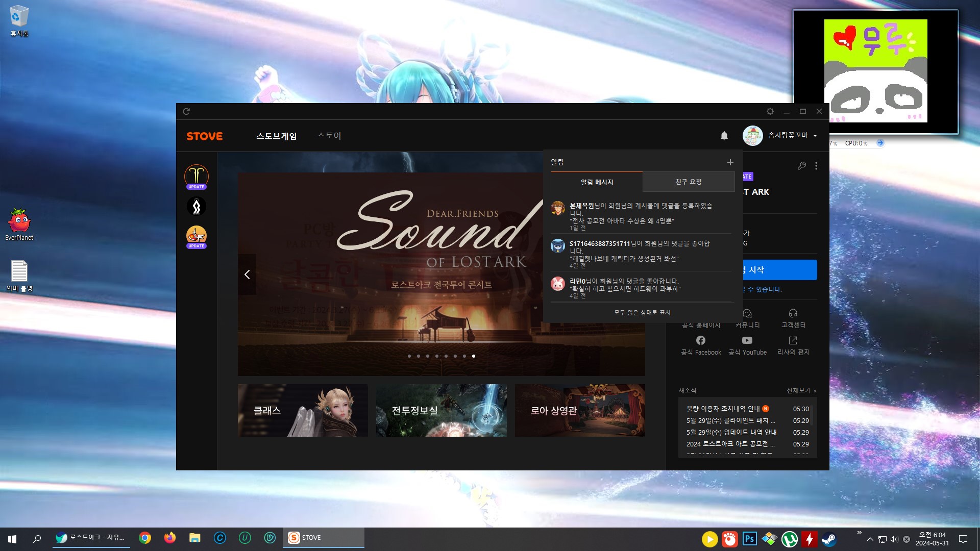Open the 휴지통 recycle bin desktop icon
Viewport: 980px width, 551px height.
point(19,21)
